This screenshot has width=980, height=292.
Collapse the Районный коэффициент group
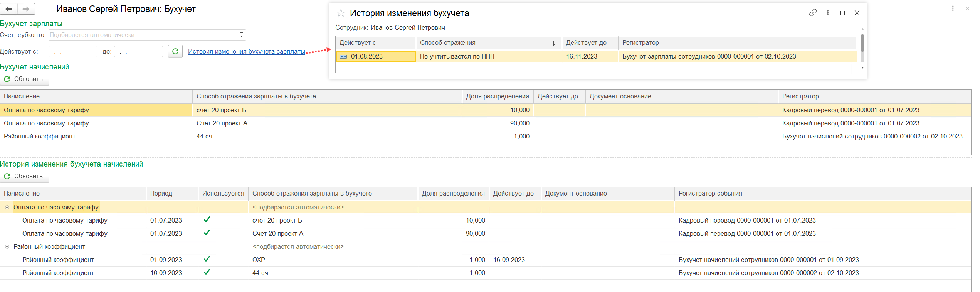7,246
